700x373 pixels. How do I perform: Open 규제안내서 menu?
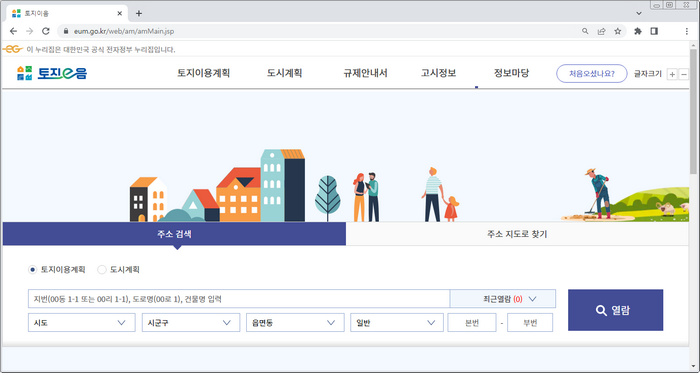365,73
